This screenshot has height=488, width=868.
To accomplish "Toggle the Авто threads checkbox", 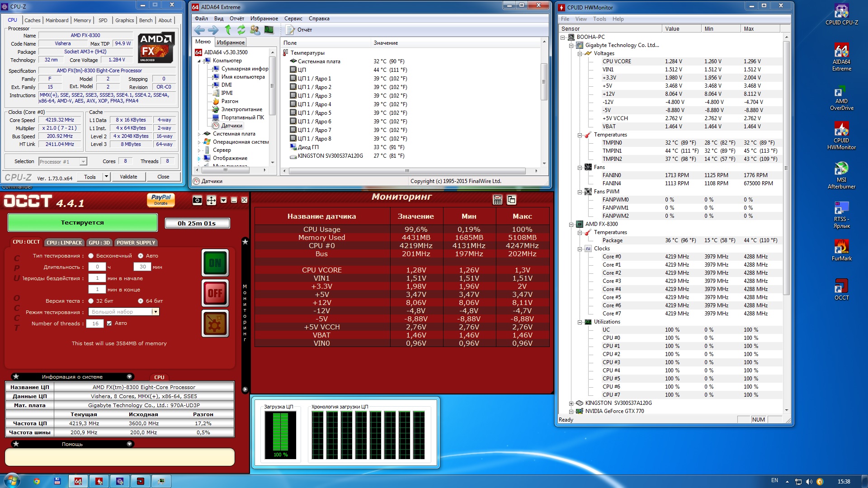I will [109, 324].
